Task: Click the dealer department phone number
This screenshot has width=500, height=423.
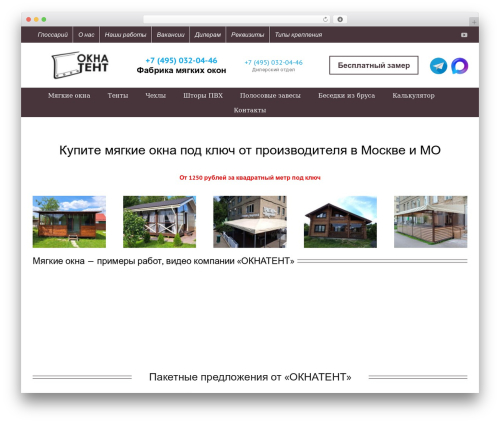Action: tap(273, 62)
